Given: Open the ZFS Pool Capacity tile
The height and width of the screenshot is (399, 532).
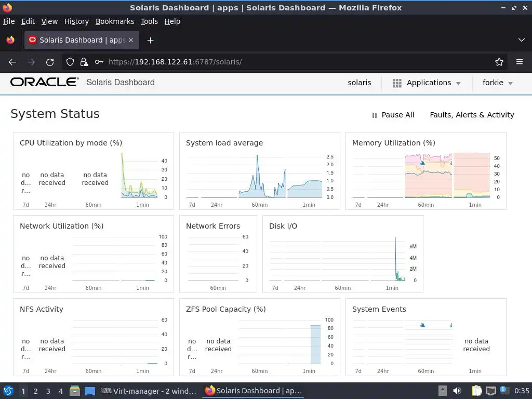Looking at the screenshot, I should pos(260,337).
